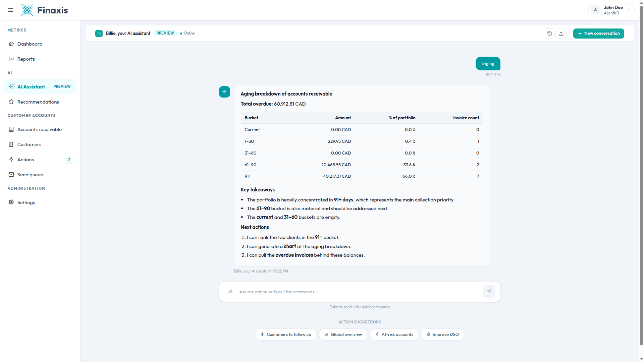Open Actions in the sidebar
Image resolution: width=644 pixels, height=362 pixels.
40,160
